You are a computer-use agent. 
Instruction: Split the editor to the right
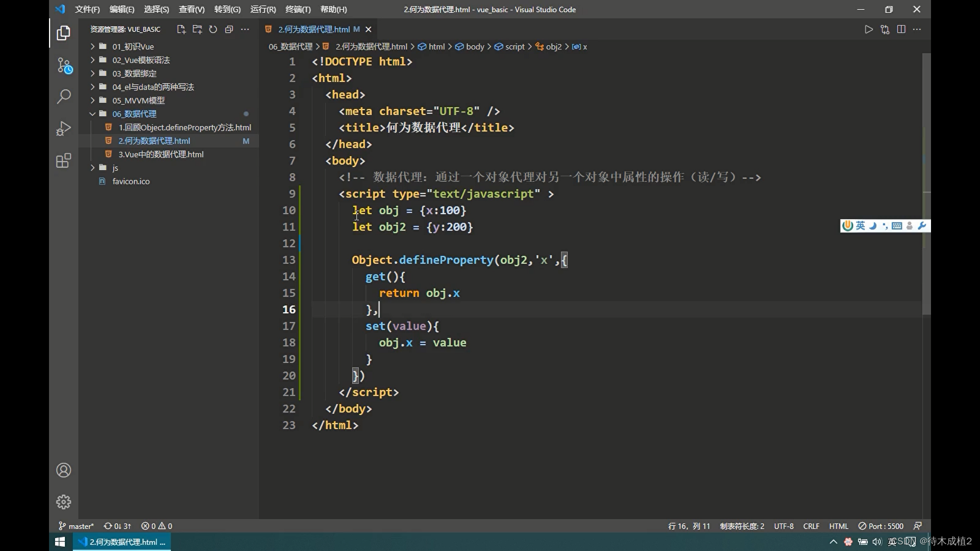(901, 29)
